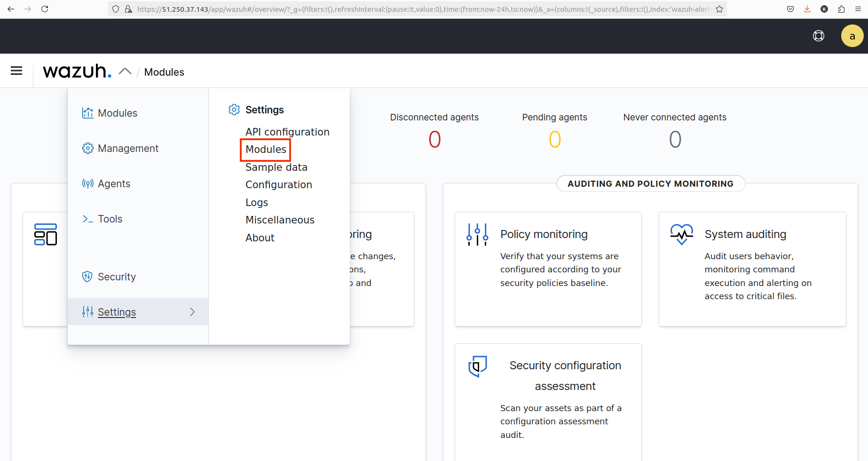Click the Settings sliders icon in the menu
The image size is (868, 461).
tap(87, 312)
